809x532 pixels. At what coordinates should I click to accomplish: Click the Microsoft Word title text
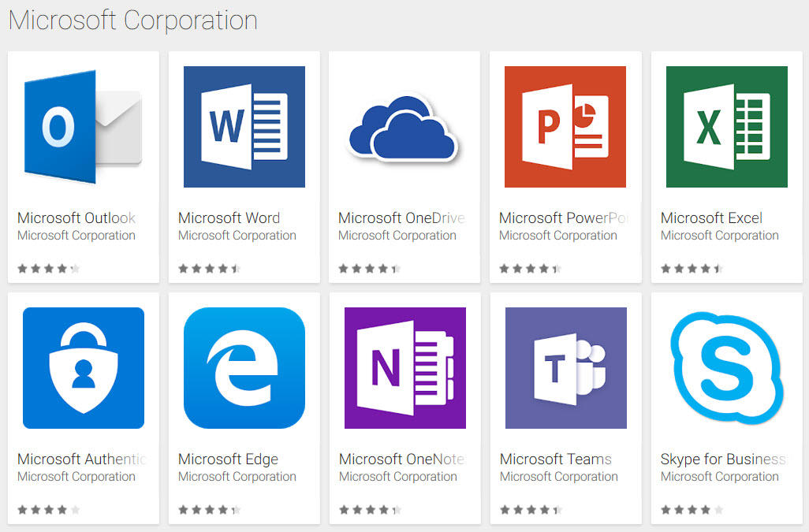point(229,218)
